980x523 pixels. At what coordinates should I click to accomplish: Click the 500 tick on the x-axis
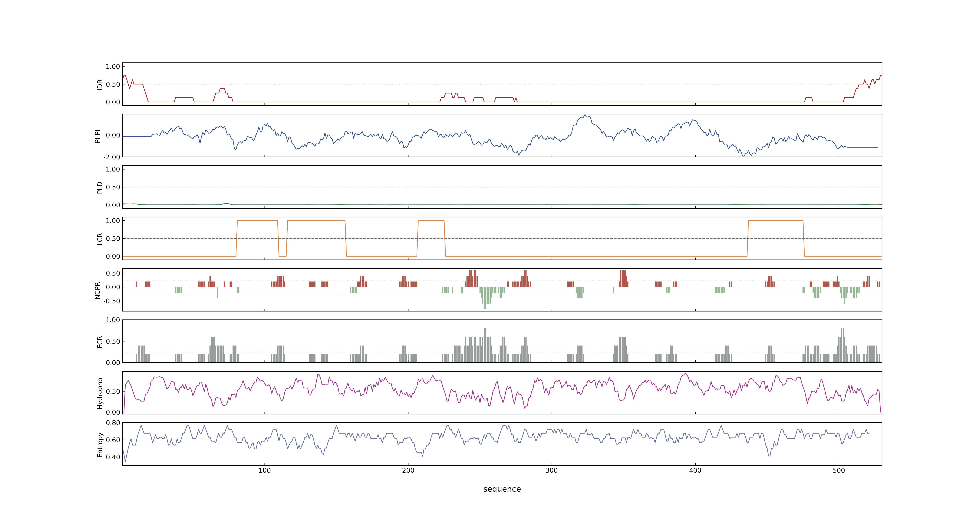[x=839, y=470]
